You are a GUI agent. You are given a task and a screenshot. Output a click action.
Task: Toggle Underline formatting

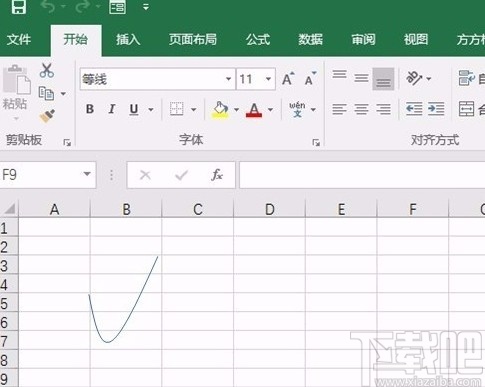click(134, 109)
